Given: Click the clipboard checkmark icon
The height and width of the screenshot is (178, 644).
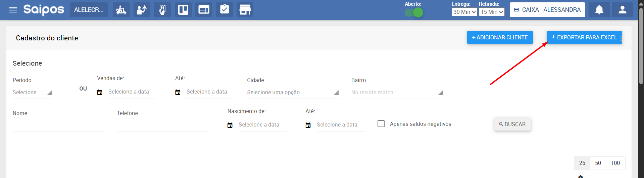Looking at the screenshot, I should tap(224, 10).
